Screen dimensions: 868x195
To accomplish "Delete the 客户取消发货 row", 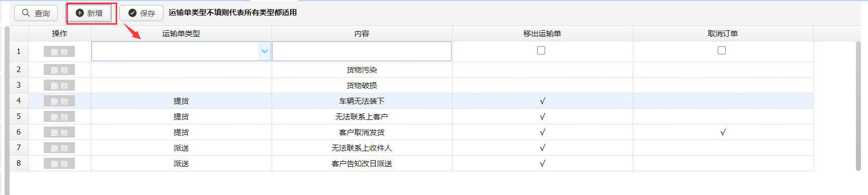I will click(59, 133).
